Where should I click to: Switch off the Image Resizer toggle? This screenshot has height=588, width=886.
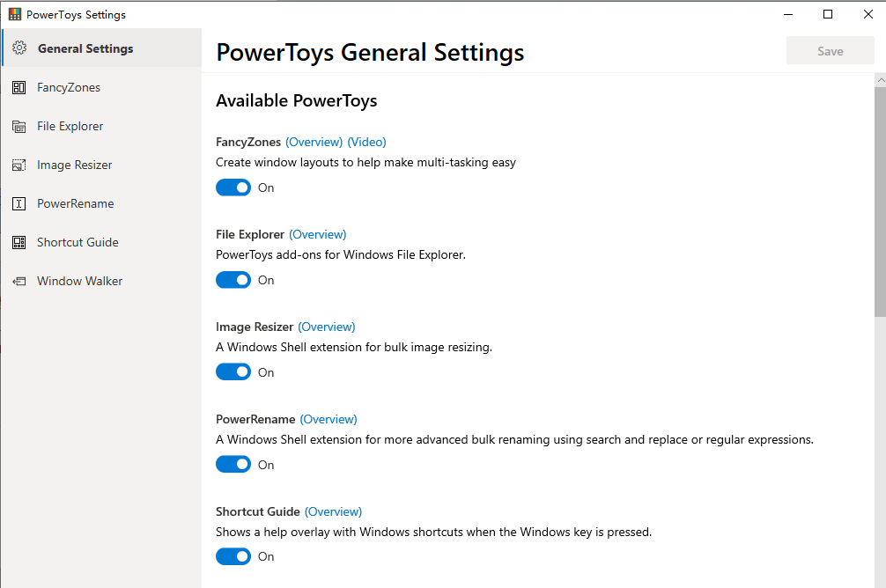pos(233,371)
